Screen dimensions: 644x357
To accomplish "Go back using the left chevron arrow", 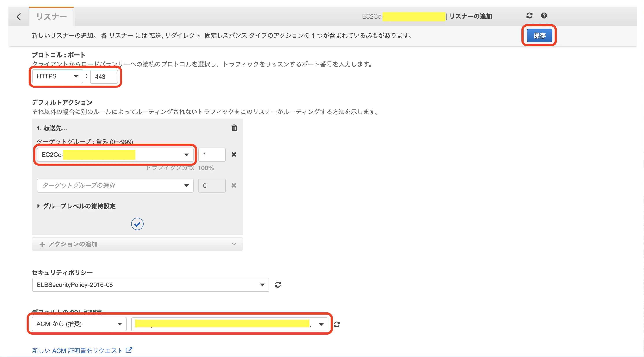I will (19, 17).
